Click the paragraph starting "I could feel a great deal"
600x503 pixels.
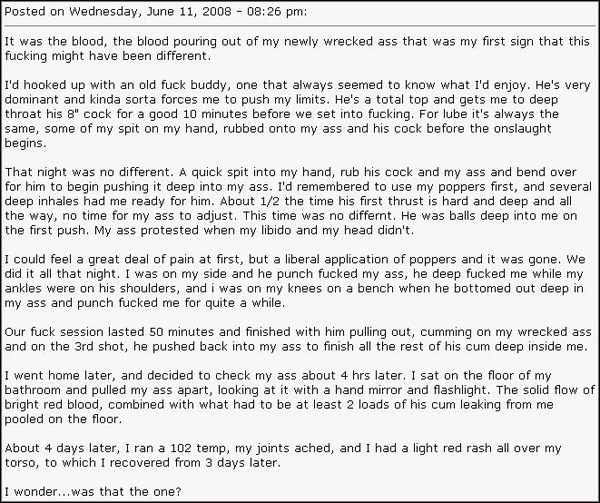click(x=295, y=281)
